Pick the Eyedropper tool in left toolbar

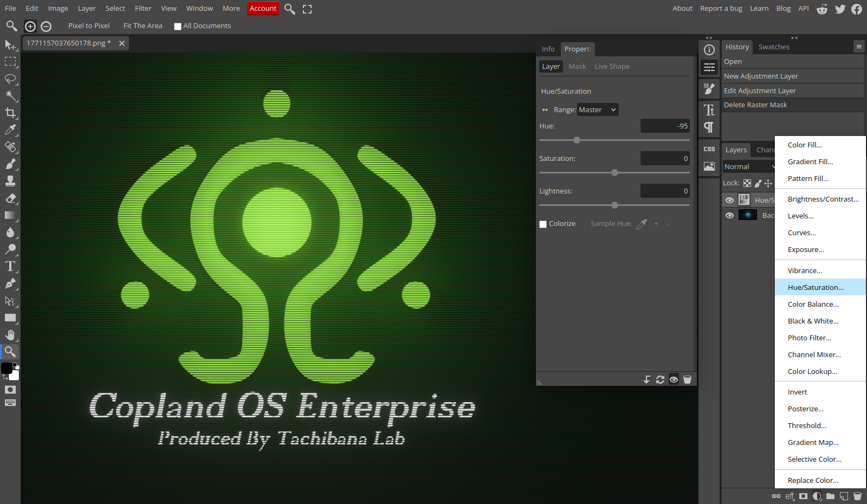tap(10, 130)
